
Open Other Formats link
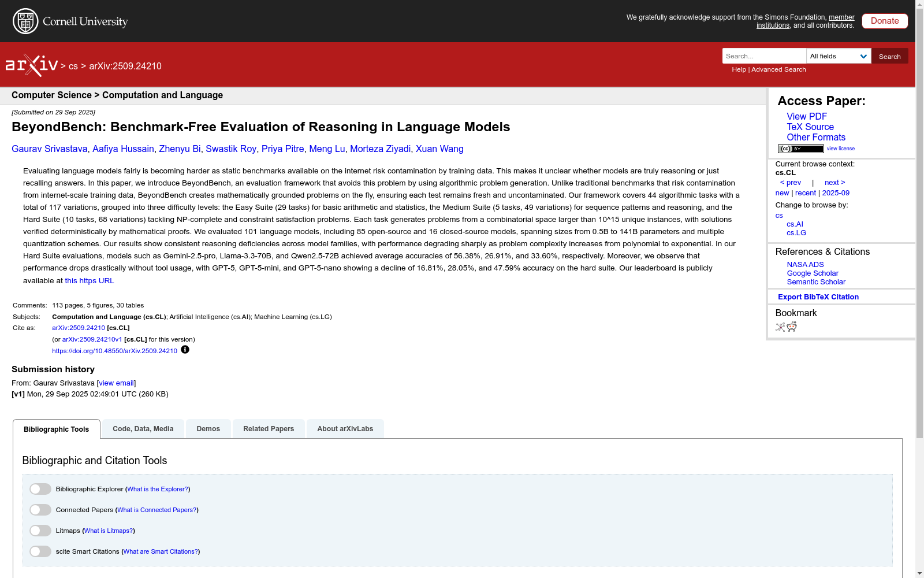pyautogui.click(x=816, y=137)
